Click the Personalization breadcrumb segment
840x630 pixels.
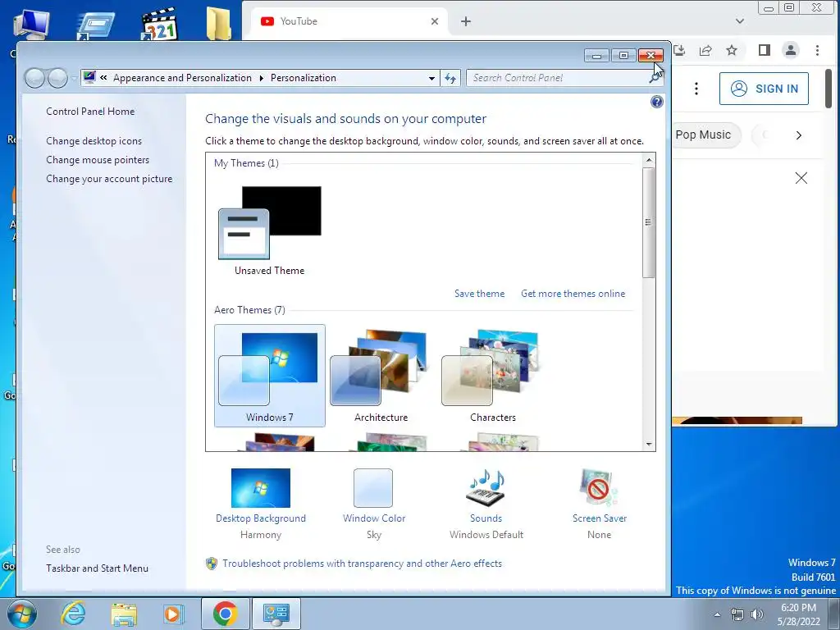pos(304,78)
